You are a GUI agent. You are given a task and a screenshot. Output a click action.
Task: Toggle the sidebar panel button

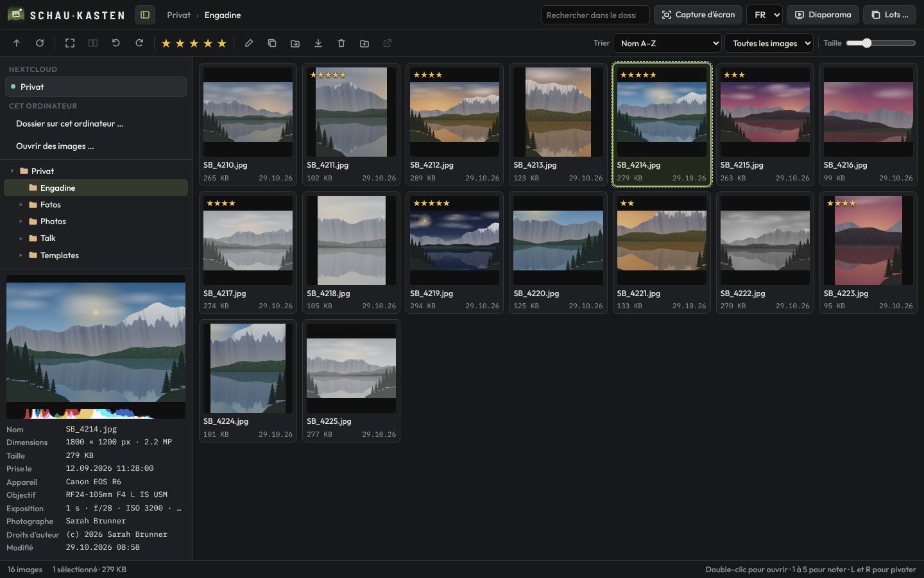(x=145, y=15)
